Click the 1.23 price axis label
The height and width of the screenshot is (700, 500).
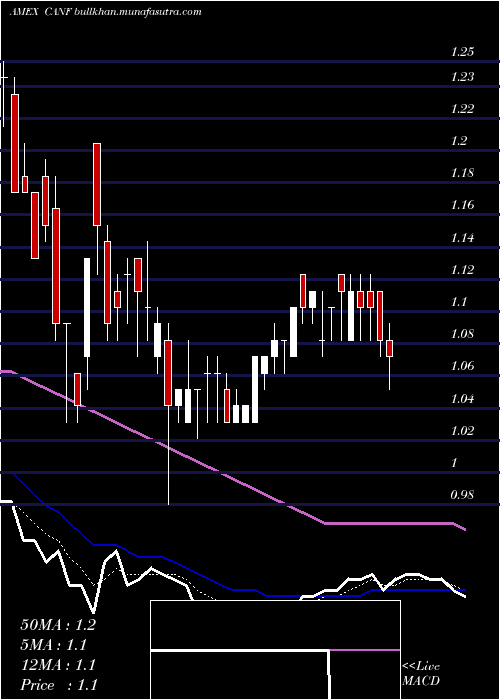(x=462, y=77)
